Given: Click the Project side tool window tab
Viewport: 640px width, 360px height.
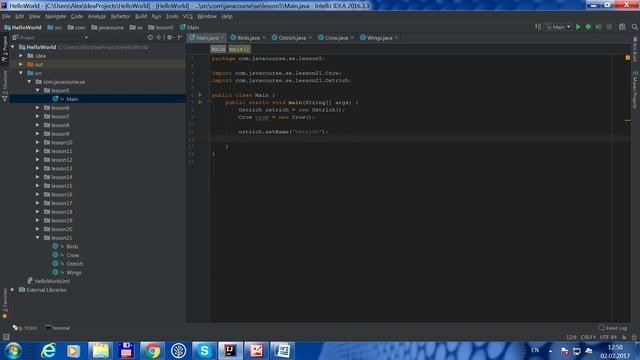Looking at the screenshot, I should click(4, 49).
